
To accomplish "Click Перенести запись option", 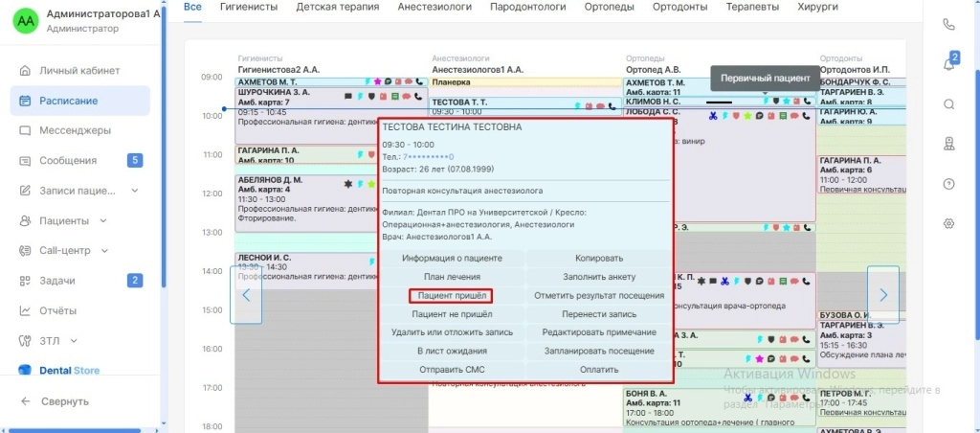I will point(598,314).
